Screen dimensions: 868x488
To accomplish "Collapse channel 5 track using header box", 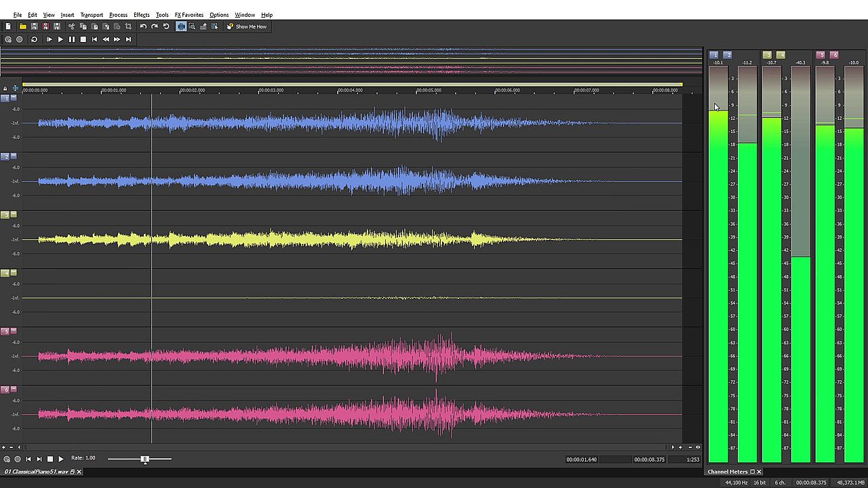I will (x=13, y=331).
